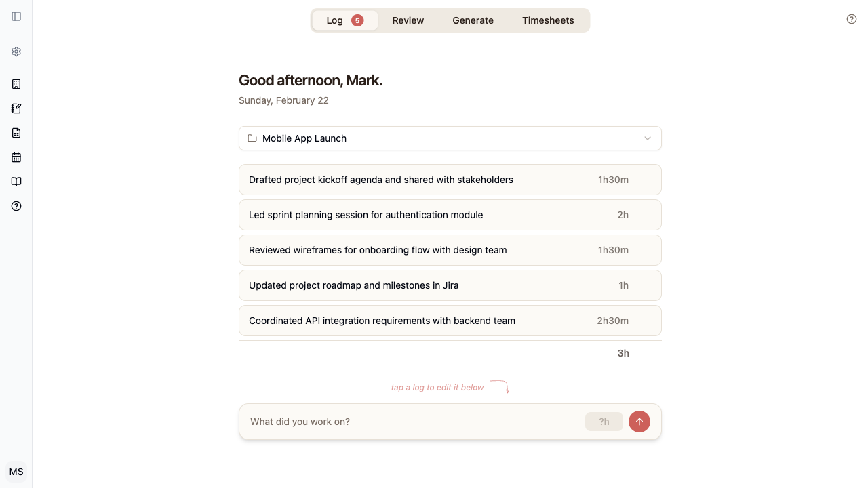Submit entry with the red arrow button

(639, 422)
